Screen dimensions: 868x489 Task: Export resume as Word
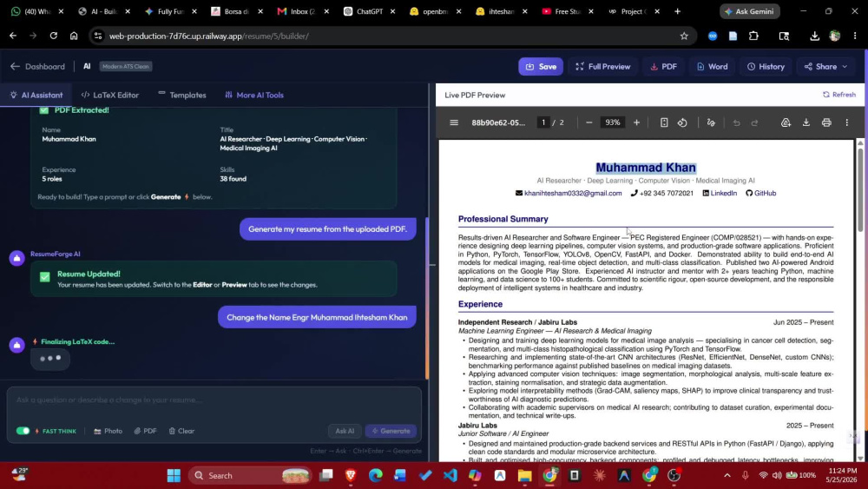coord(712,67)
